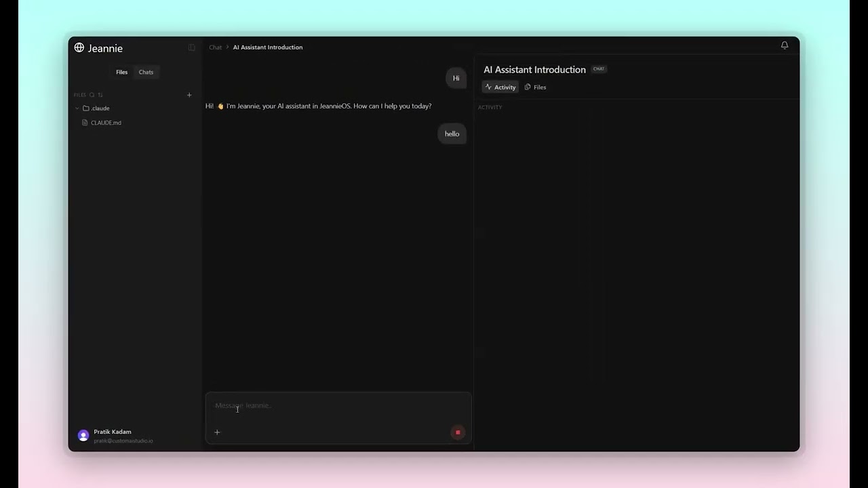Collapse the sidebar with the panel toggle icon
Viewport: 868px width, 488px height.
click(191, 47)
